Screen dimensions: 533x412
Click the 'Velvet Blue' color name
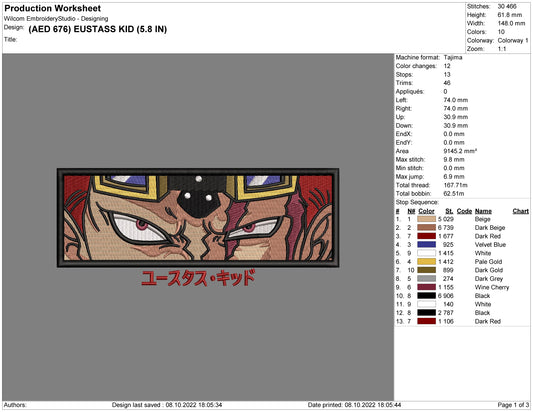490,245
